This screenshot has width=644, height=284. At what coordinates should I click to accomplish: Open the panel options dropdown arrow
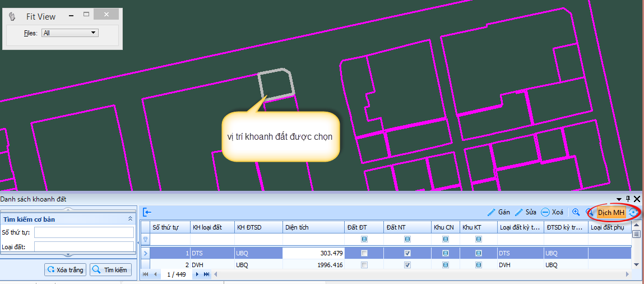(619, 199)
